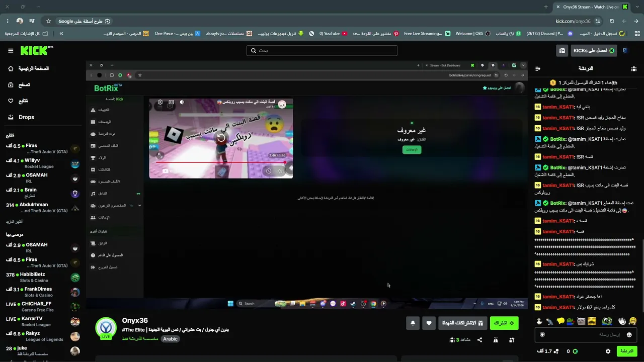Focus the Kick search box
The image size is (644, 362).
[322, 50]
